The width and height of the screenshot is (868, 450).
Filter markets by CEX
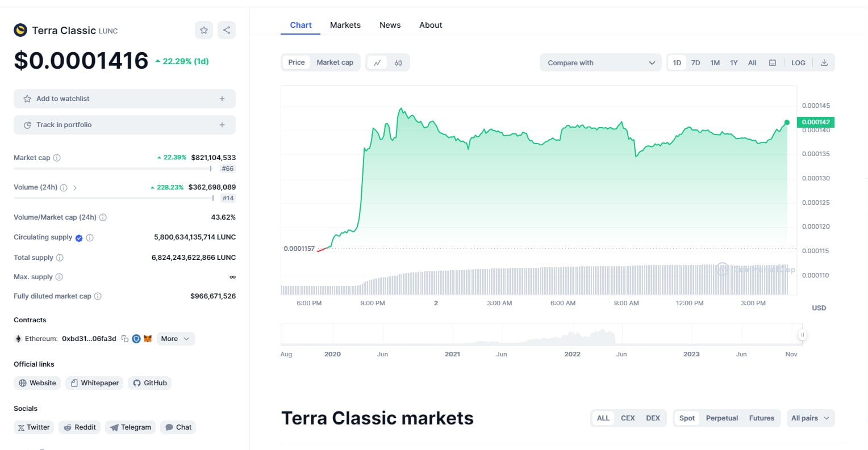tap(628, 418)
